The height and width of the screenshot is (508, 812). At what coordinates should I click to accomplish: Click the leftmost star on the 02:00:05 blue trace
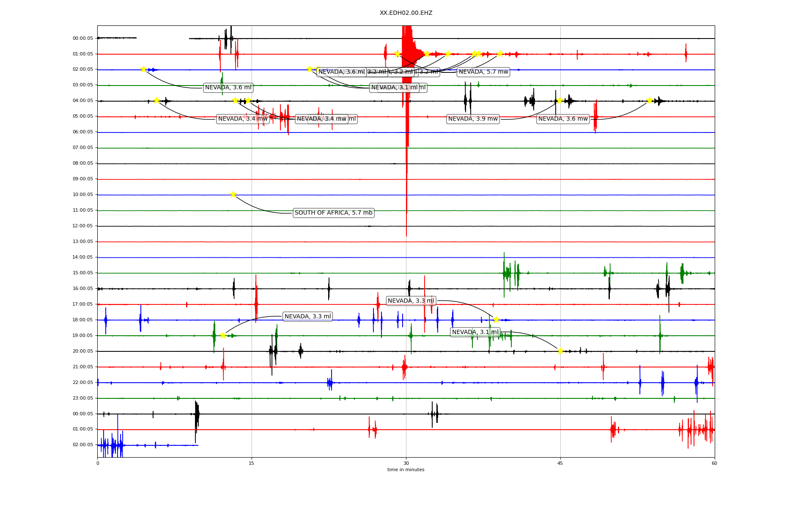click(143, 69)
